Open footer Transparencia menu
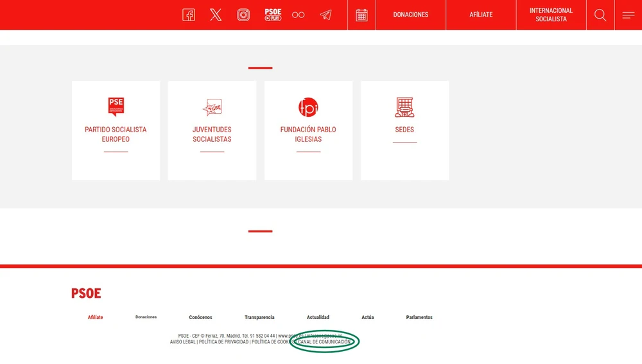The width and height of the screenshot is (642, 364). [259, 317]
